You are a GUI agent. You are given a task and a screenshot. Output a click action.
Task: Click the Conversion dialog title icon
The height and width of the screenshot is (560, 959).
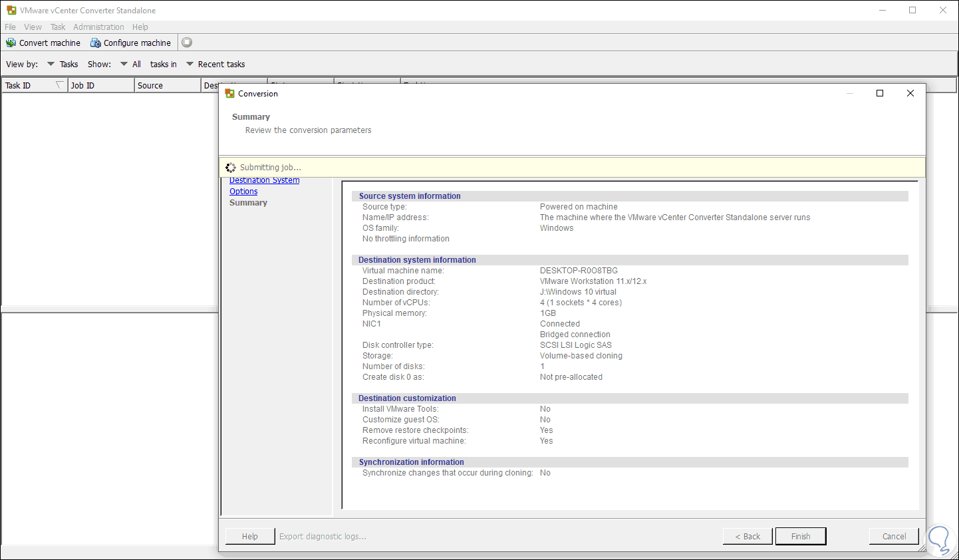pyautogui.click(x=230, y=94)
